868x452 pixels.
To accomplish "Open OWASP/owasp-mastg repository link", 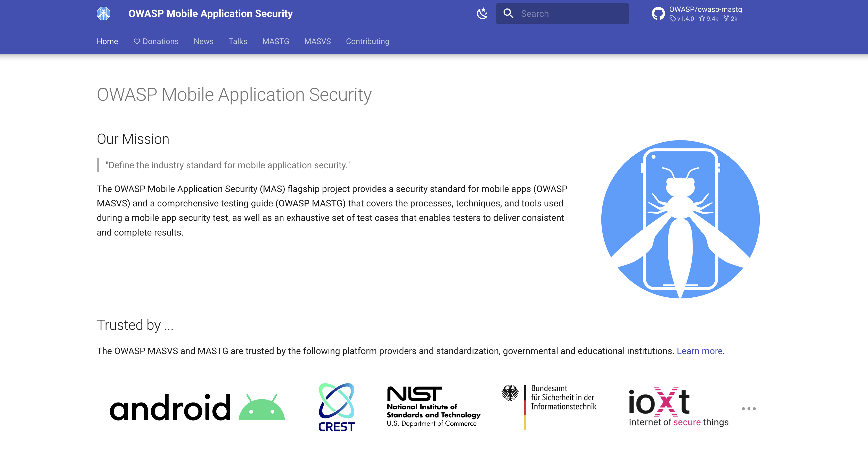I will [705, 10].
